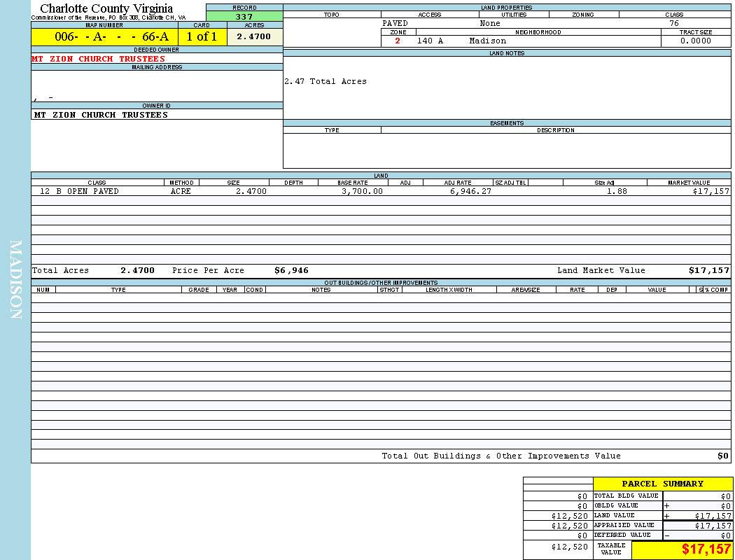Select the red zone number 2
This screenshot has width=735, height=560.
tap(398, 41)
